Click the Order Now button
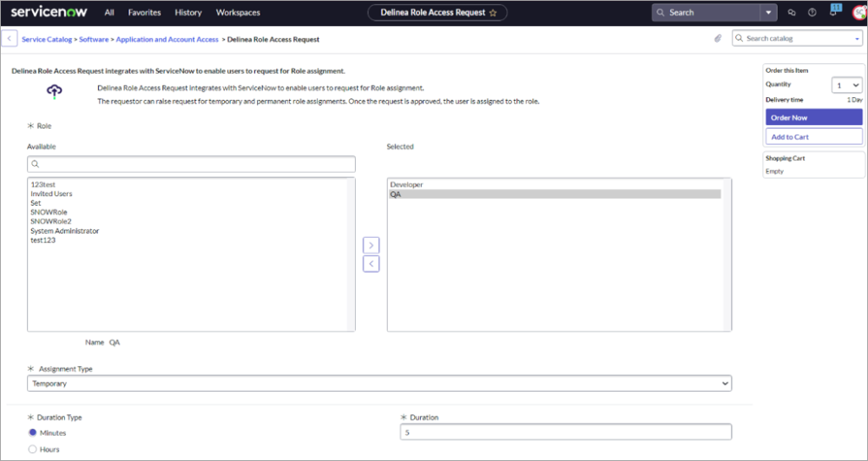Screen dimensions: 868x461 (813, 117)
